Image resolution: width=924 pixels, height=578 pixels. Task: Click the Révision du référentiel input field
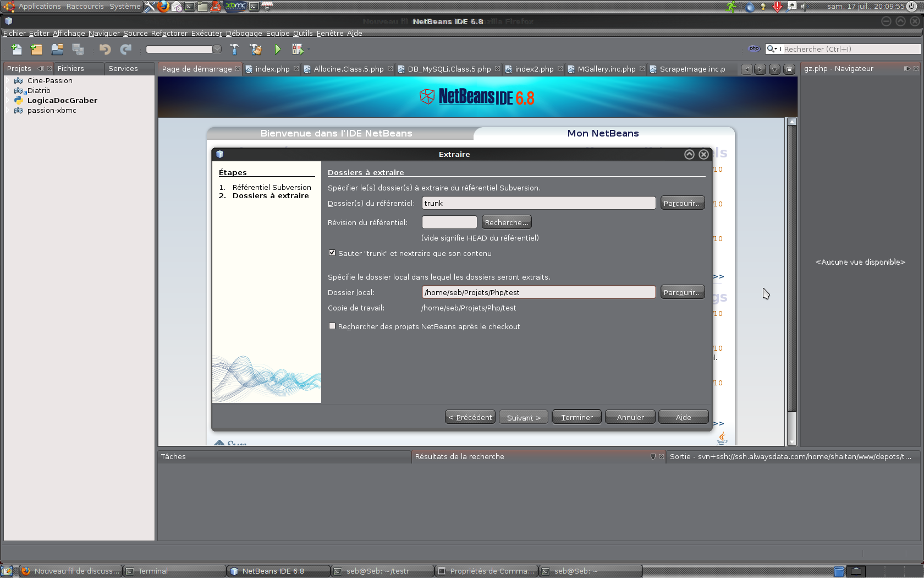pyautogui.click(x=449, y=222)
